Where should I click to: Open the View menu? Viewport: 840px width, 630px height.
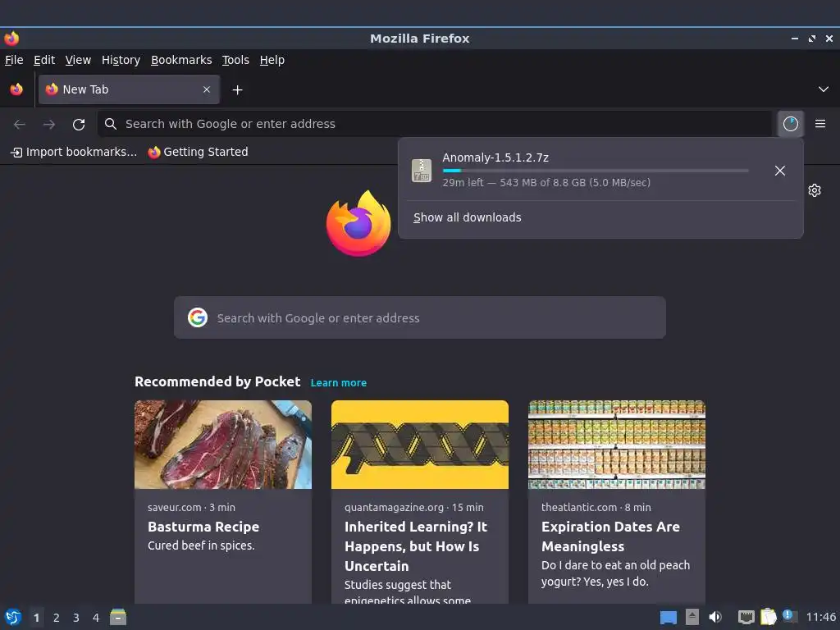click(x=78, y=60)
